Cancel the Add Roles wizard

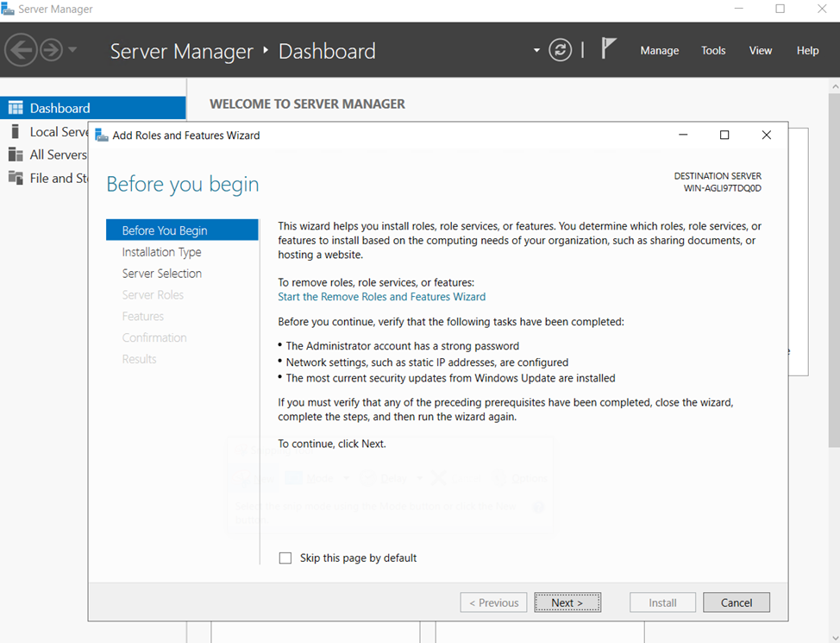[x=736, y=602]
